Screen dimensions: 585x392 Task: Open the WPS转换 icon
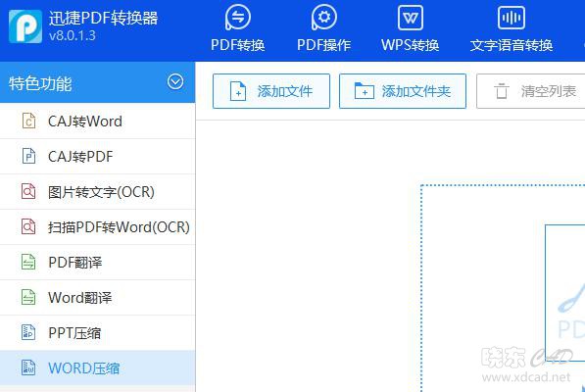[410, 18]
